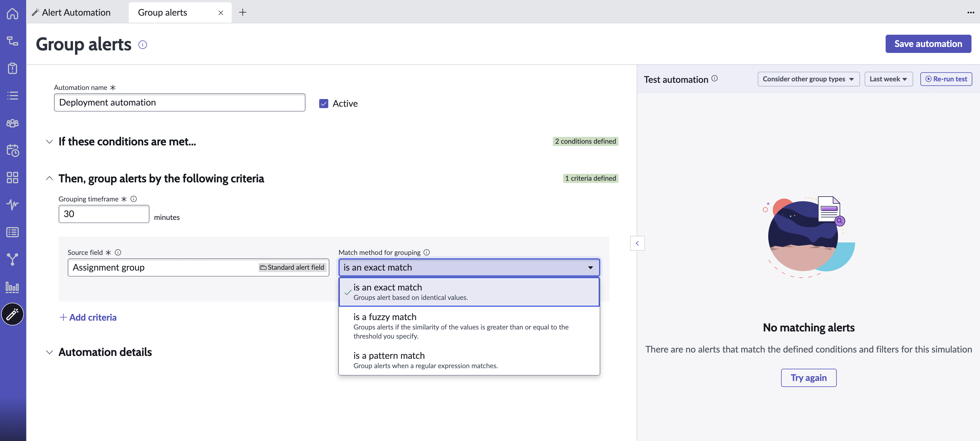The width and height of the screenshot is (980, 441).
Task: Open the pulse activity sidebar icon
Action: click(x=13, y=205)
